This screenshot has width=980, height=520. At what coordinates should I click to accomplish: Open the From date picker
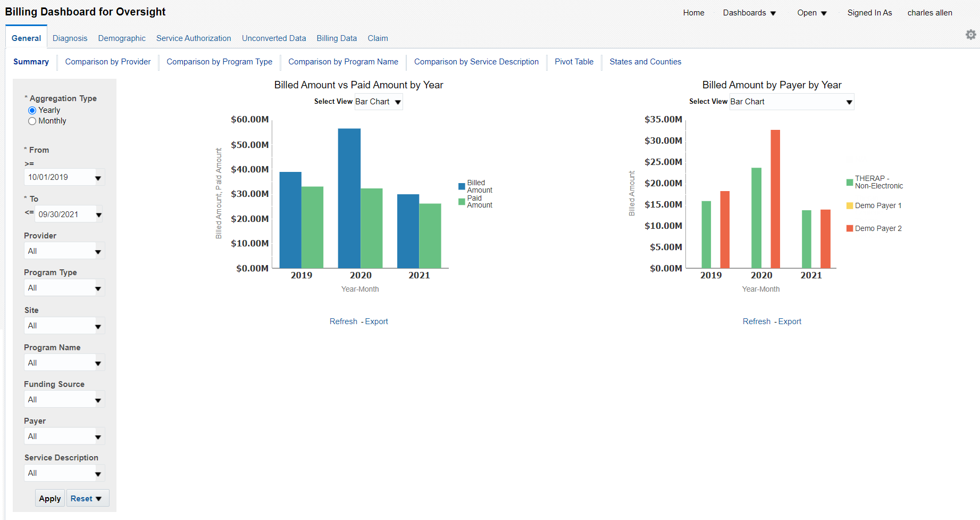[99, 177]
